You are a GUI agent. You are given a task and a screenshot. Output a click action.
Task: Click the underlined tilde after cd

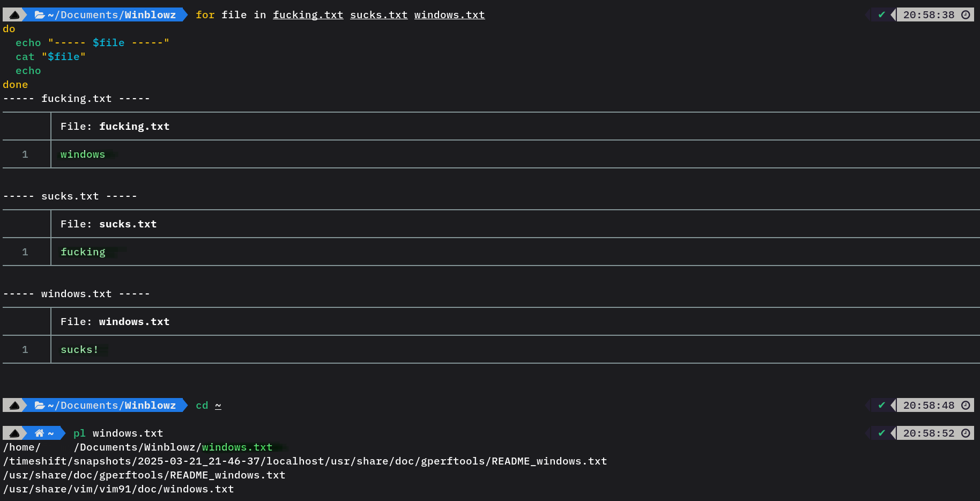click(218, 406)
